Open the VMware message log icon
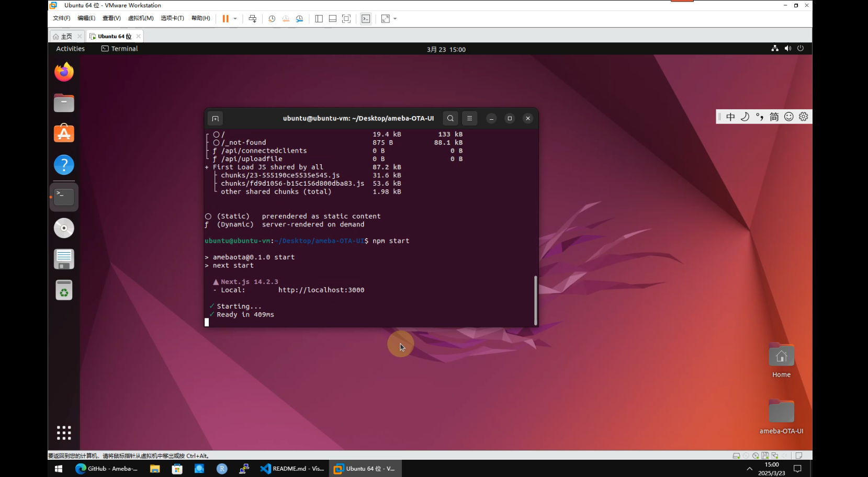Image resolution: width=868 pixels, height=477 pixels. click(799, 456)
